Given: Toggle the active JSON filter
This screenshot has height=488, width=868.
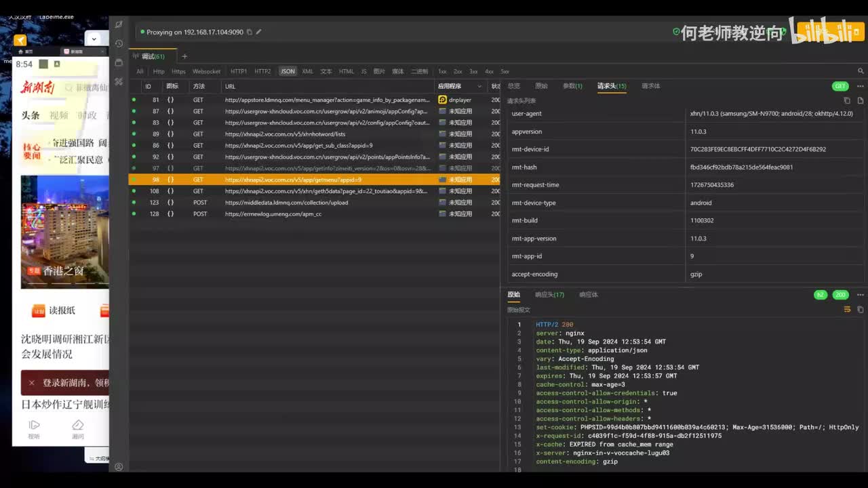Looking at the screenshot, I should pyautogui.click(x=288, y=71).
